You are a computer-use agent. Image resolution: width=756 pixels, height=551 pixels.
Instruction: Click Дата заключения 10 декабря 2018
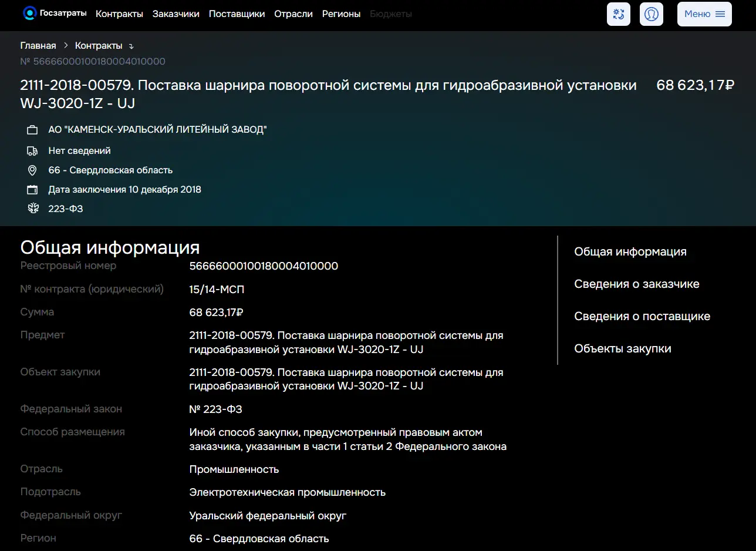click(x=125, y=190)
